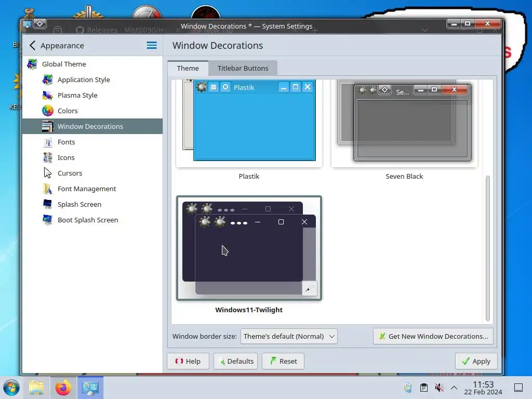Select the Window Decorations sidebar icon
The image size is (532, 399).
click(47, 127)
